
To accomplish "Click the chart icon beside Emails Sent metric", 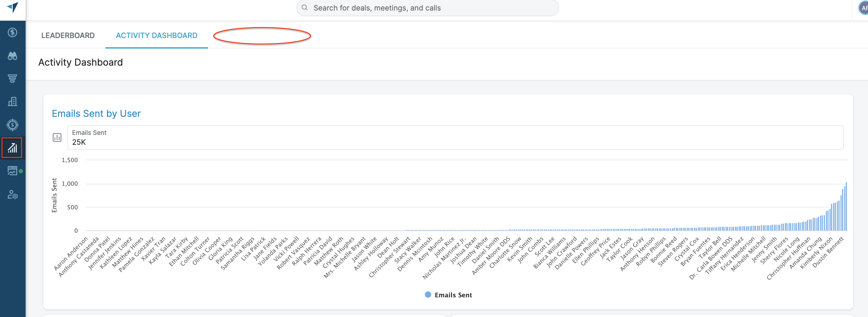I will pyautogui.click(x=57, y=137).
